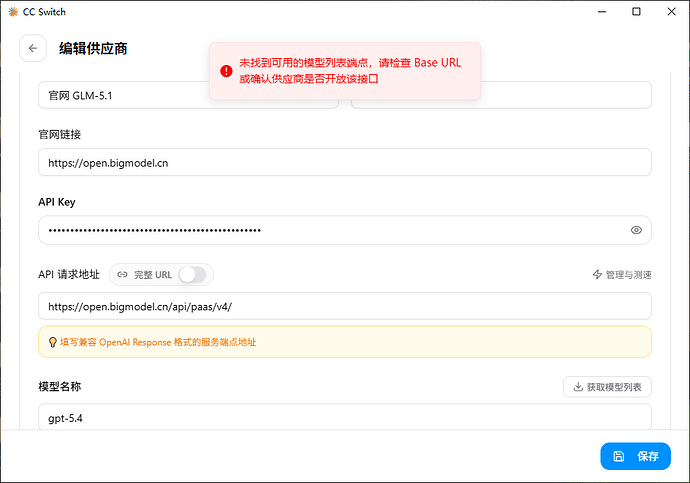Click the lightbulb hint icon
This screenshot has width=690, height=483.
[x=52, y=342]
